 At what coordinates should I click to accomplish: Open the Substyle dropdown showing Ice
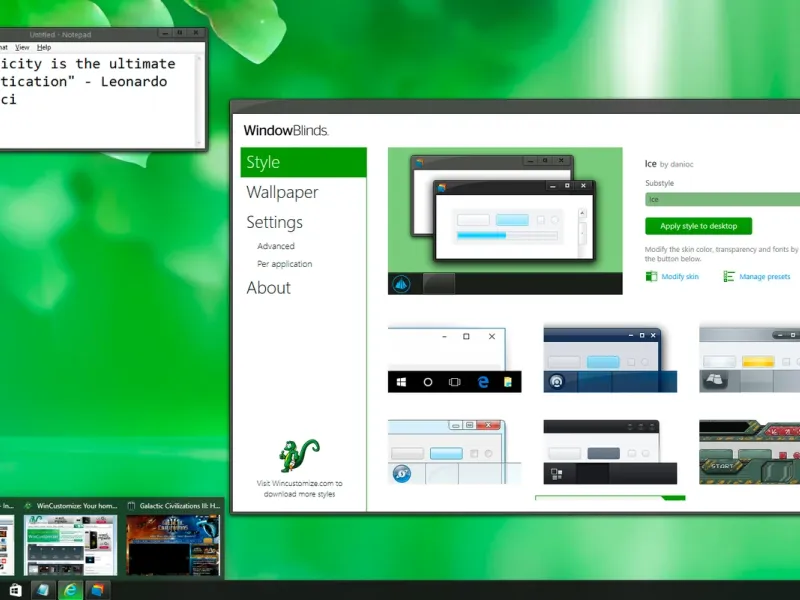[722, 199]
